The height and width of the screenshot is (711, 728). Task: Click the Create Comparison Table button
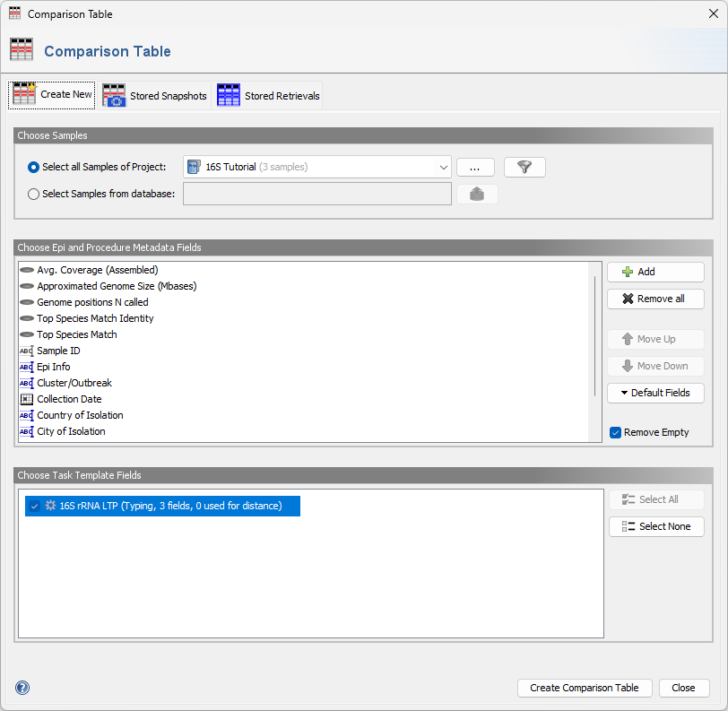coord(585,688)
